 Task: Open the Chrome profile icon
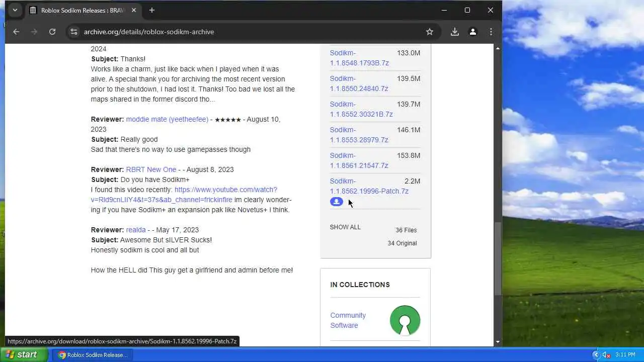pos(473,32)
